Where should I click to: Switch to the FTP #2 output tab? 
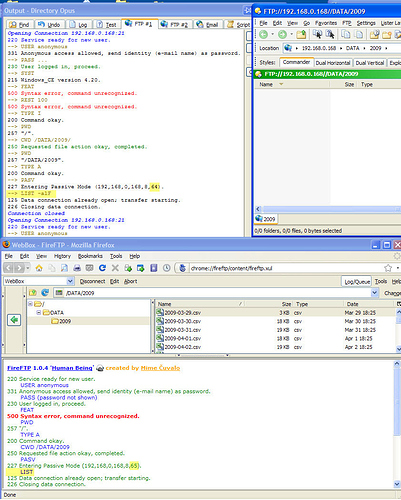[x=174, y=24]
